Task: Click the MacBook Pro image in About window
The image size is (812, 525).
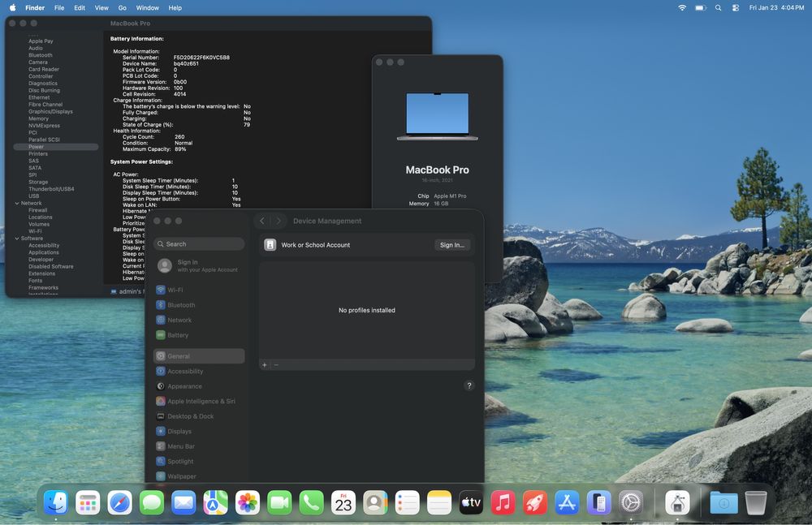Action: [438, 117]
